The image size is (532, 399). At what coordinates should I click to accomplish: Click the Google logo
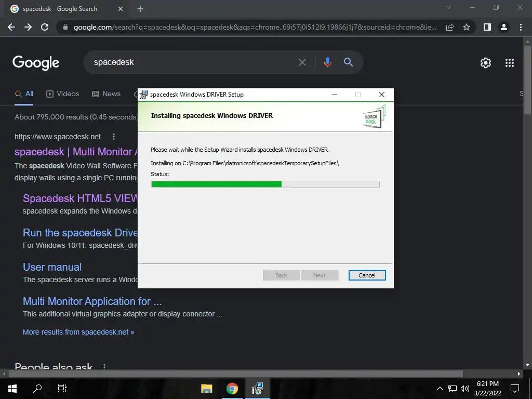(x=36, y=63)
